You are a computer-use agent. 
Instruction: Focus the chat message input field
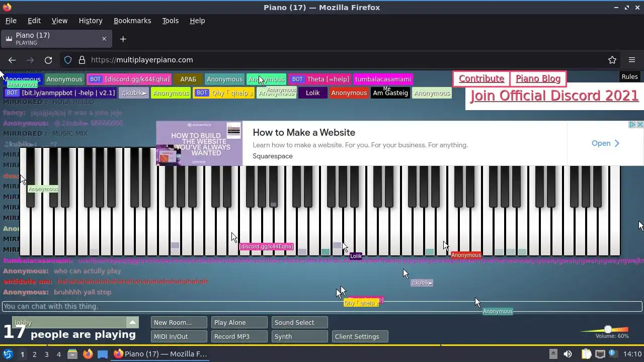pyautogui.click(x=322, y=306)
